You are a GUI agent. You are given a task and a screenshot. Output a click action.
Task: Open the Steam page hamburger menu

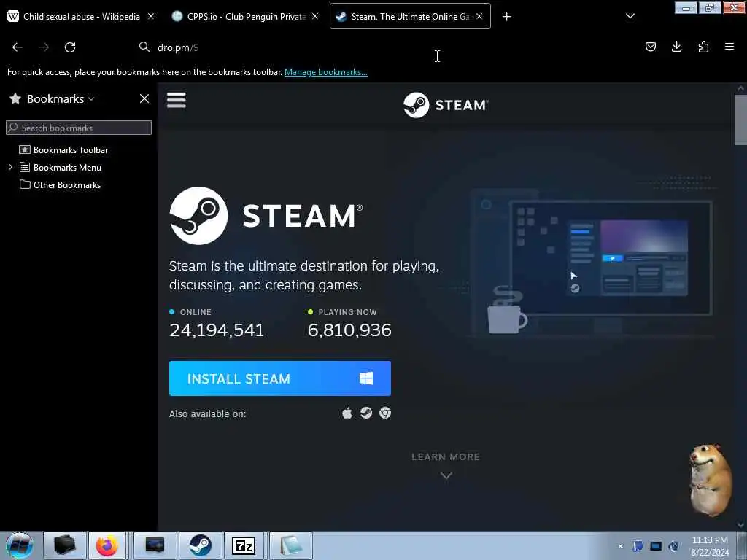177,100
